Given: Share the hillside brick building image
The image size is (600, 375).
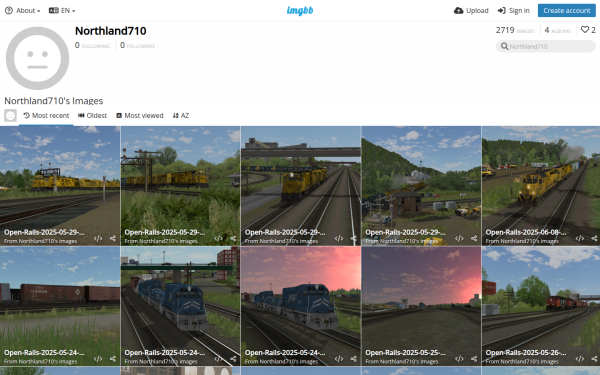Looking at the screenshot, I should click(474, 238).
